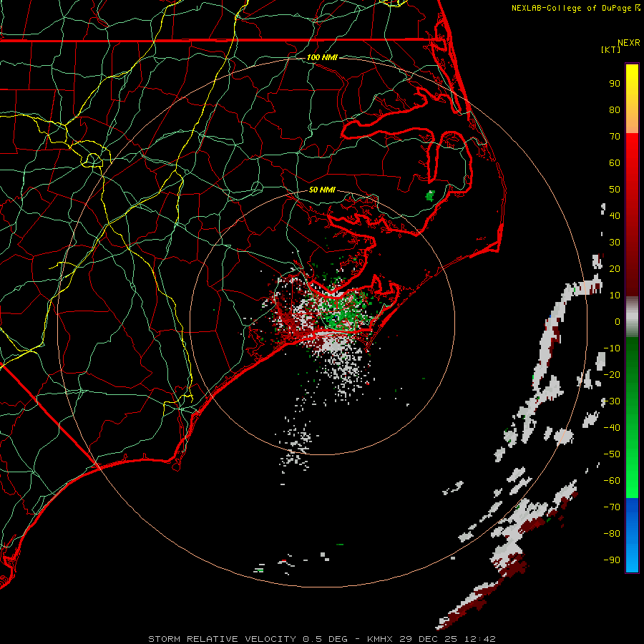644x644 pixels.
Task: Click the 29 DEC 25 date in caption
Action: tap(429, 639)
